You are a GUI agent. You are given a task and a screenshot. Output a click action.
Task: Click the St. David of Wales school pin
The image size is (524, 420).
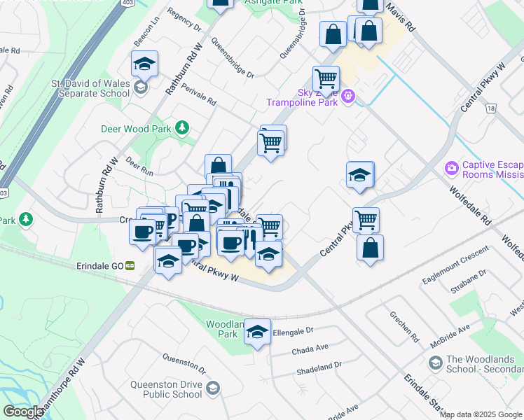coord(141,87)
